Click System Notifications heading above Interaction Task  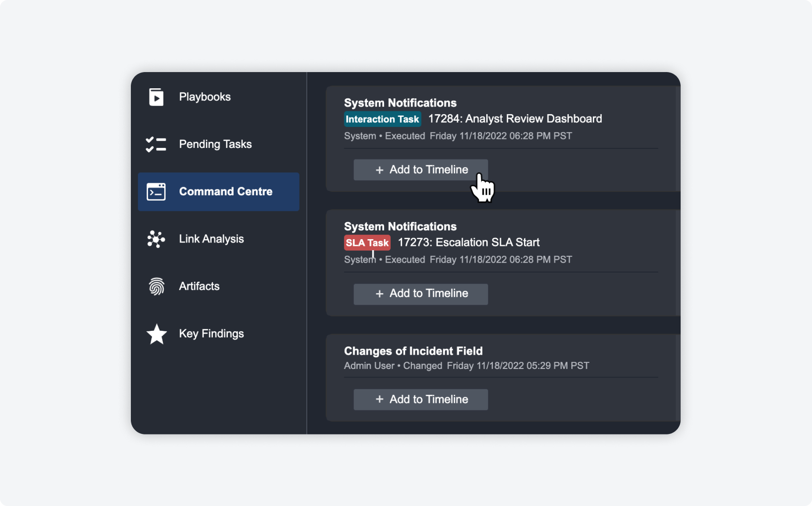point(400,103)
